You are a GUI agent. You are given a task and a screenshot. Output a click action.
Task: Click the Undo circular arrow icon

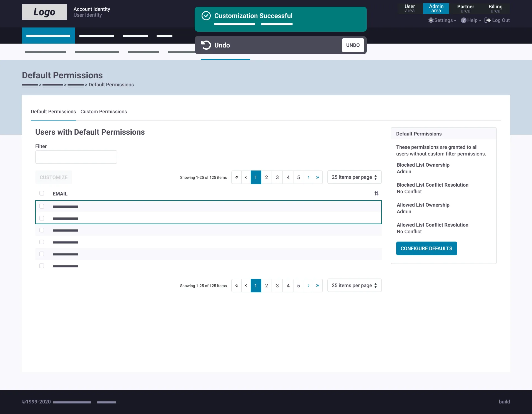coord(206,45)
